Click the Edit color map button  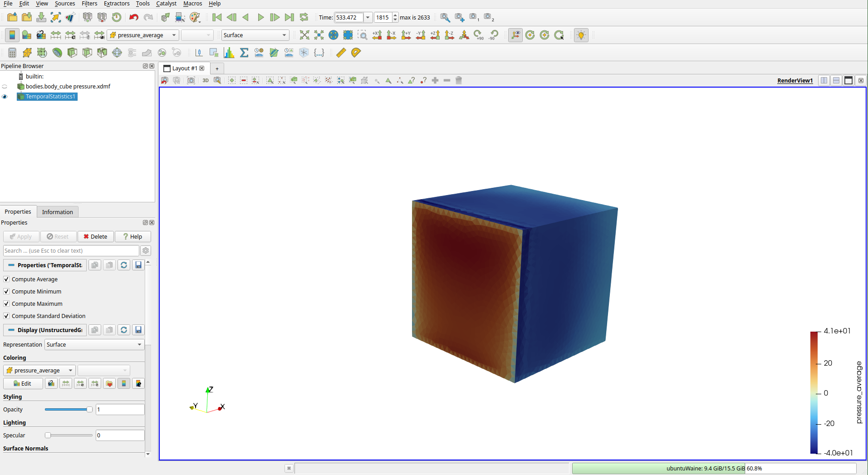23,383
